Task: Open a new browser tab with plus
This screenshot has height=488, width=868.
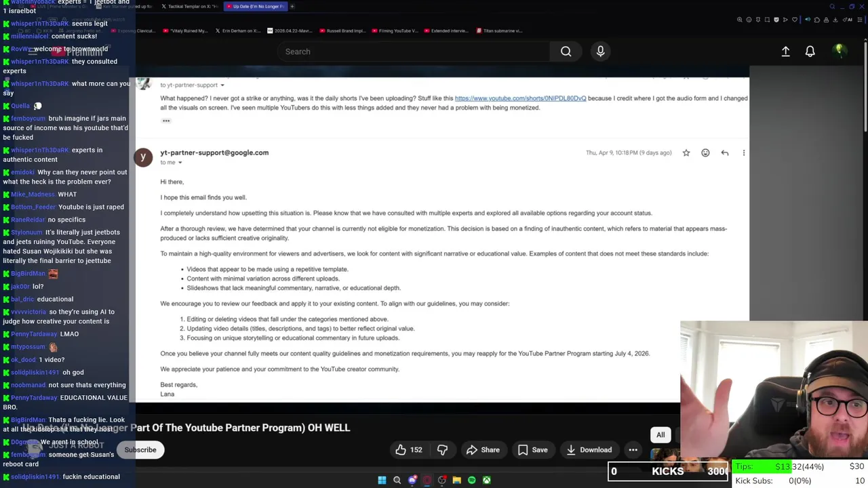Action: 292,6
